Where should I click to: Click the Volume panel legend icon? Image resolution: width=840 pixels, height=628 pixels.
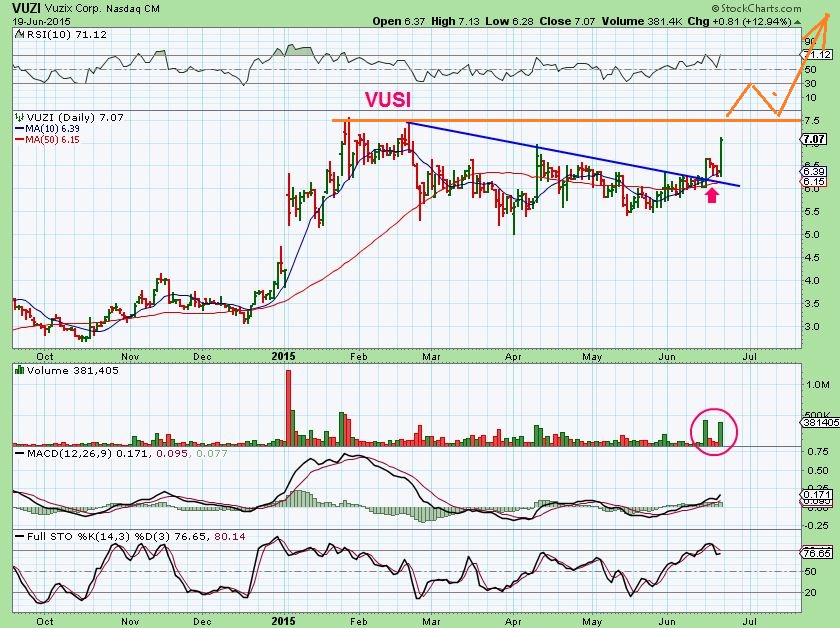[20, 370]
